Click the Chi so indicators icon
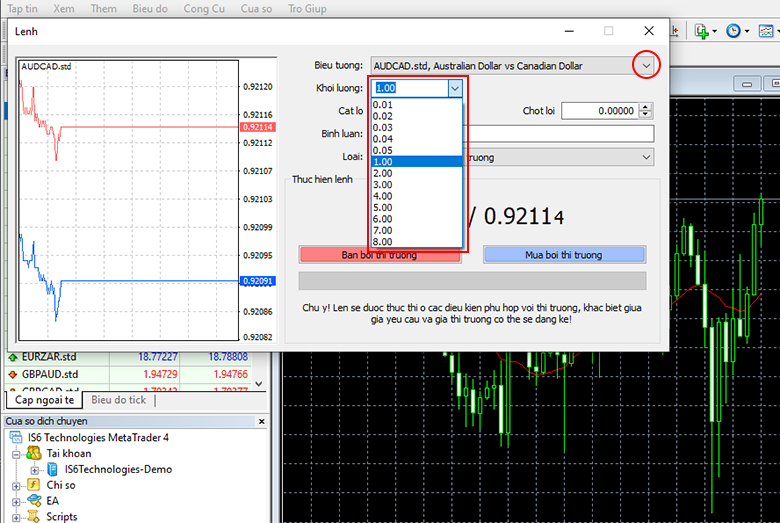780x523 pixels. point(33,485)
